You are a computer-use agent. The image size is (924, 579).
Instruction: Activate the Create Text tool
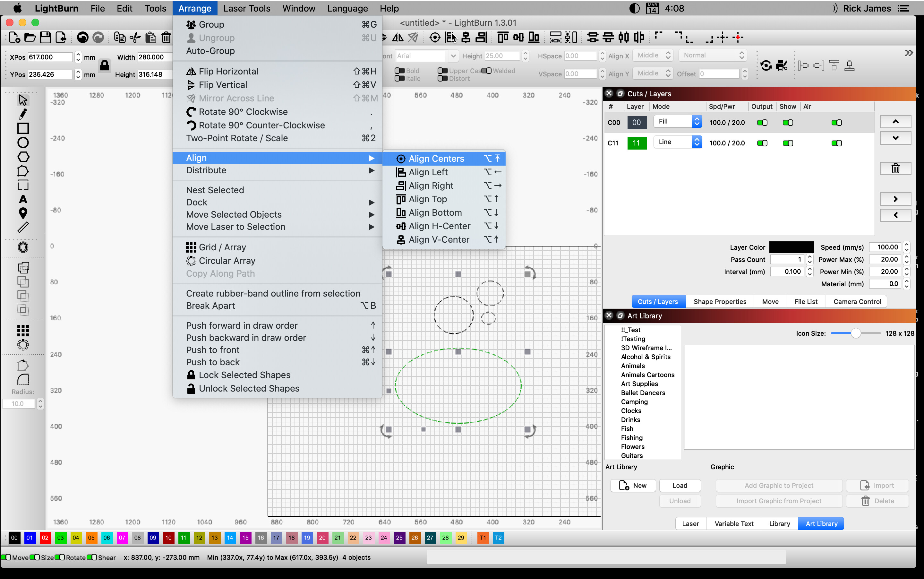[23, 199]
